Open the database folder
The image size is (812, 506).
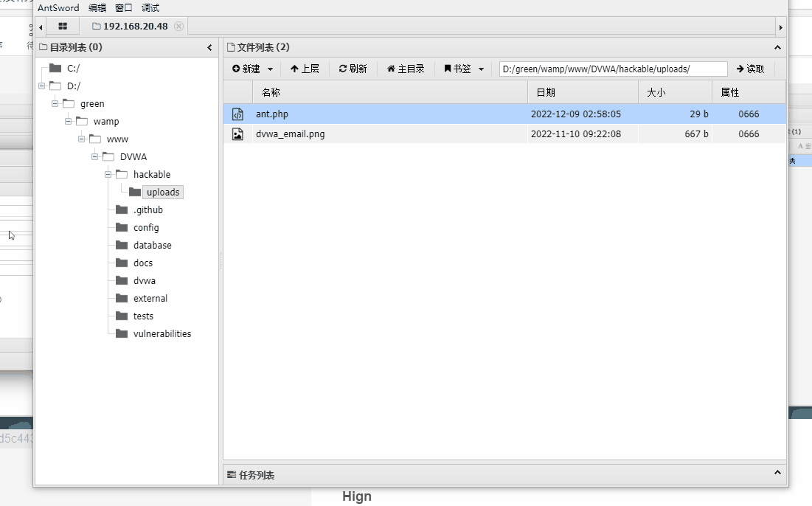pyautogui.click(x=152, y=246)
